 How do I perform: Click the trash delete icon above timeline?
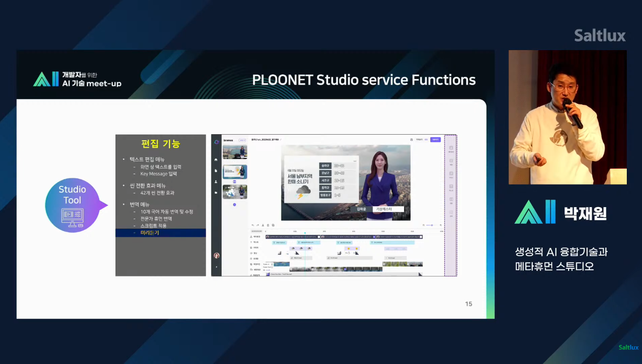coord(268,225)
